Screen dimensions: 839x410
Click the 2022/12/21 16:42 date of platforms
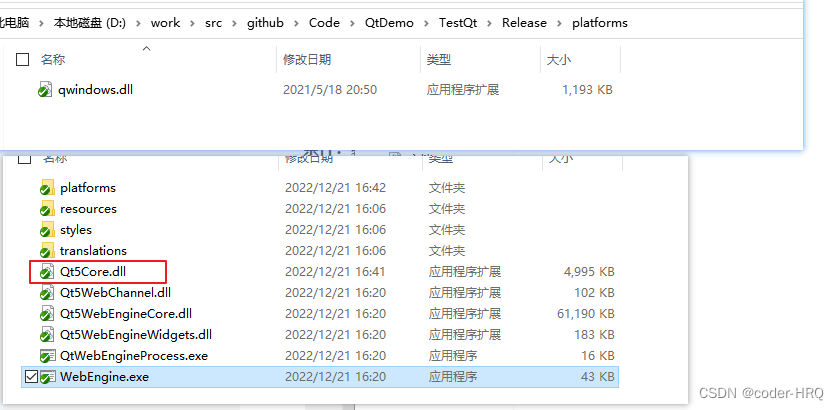click(335, 188)
